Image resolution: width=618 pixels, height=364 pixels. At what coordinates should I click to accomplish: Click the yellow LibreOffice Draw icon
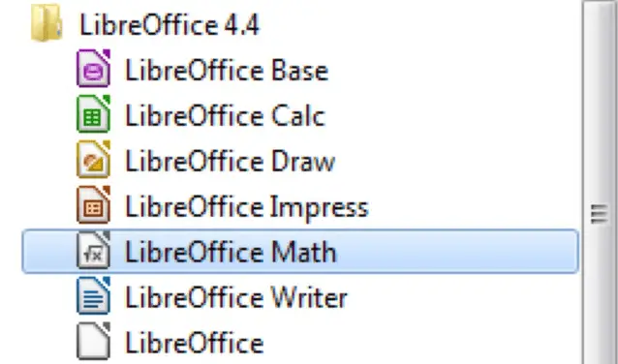[93, 160]
